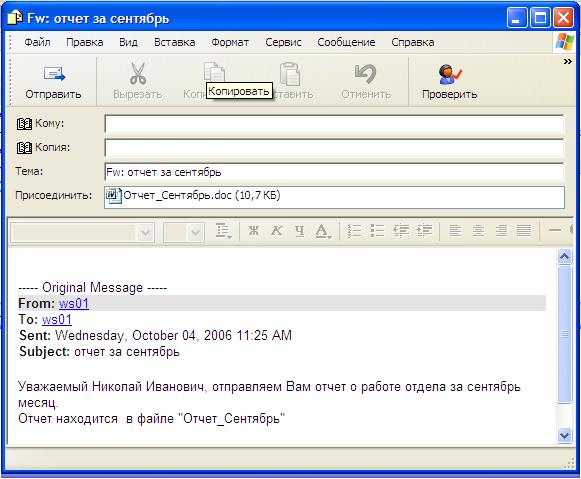The image size is (581, 479).
Task: Check names with Проверить icon
Action: click(449, 74)
